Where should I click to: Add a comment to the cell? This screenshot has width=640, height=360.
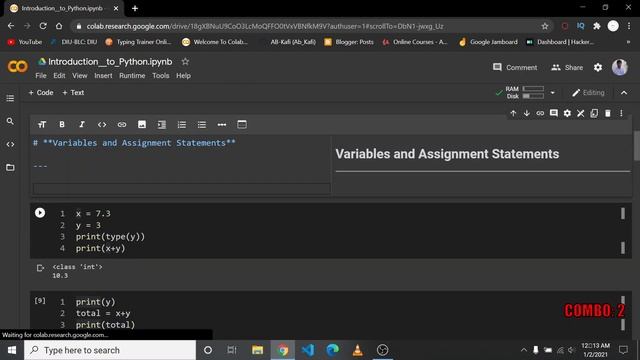pyautogui.click(x=553, y=113)
